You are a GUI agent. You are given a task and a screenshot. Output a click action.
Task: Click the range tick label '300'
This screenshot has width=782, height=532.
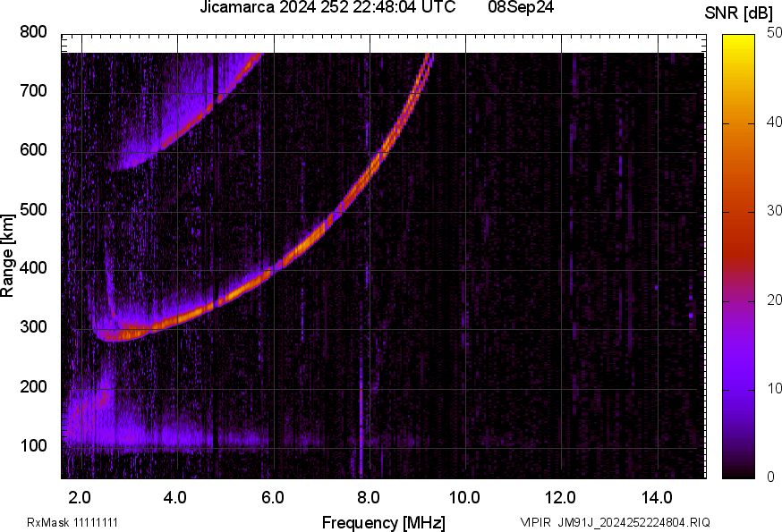pos(33,327)
